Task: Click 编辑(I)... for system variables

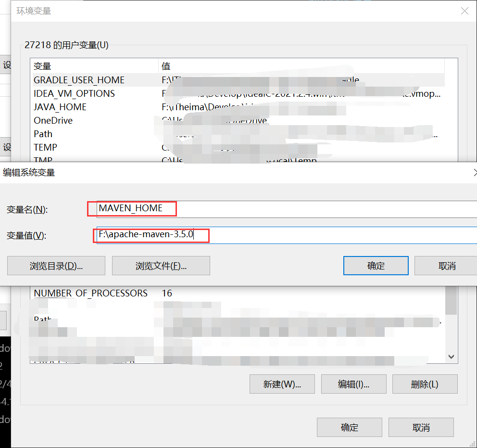Action: (x=353, y=384)
